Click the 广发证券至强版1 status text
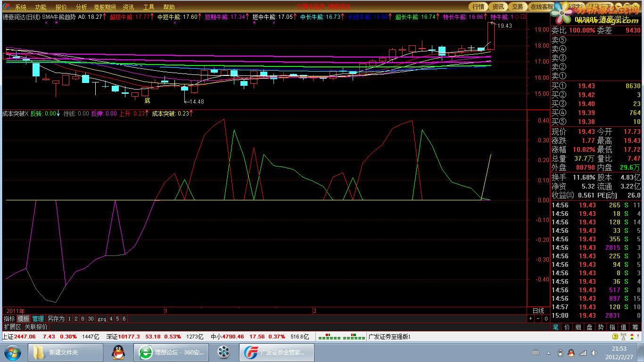644x362 pixels. click(x=389, y=337)
